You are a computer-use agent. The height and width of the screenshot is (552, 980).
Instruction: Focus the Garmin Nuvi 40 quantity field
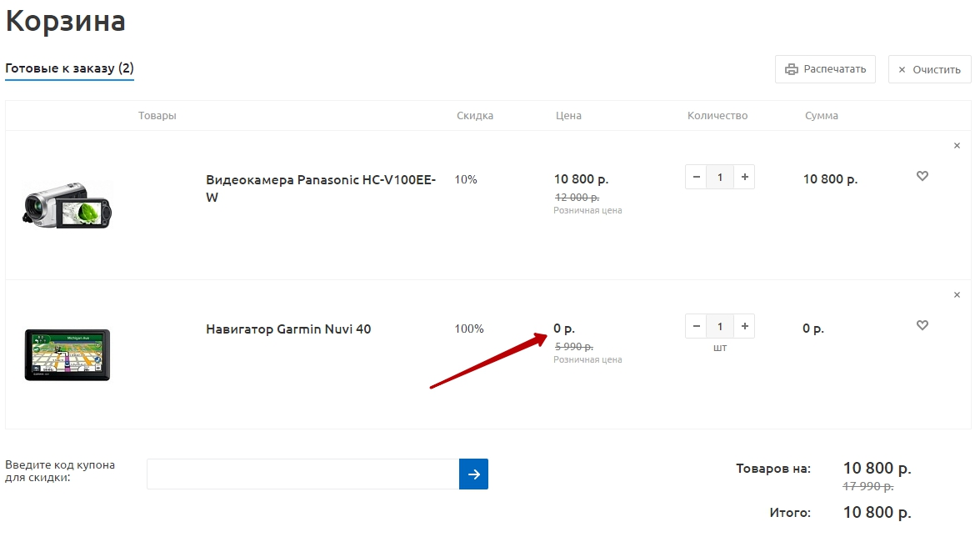pyautogui.click(x=720, y=326)
